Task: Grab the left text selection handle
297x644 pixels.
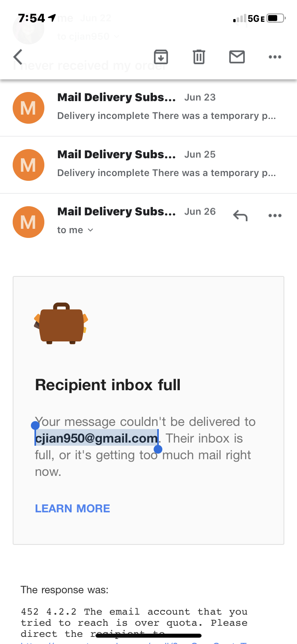Action: coord(35,425)
